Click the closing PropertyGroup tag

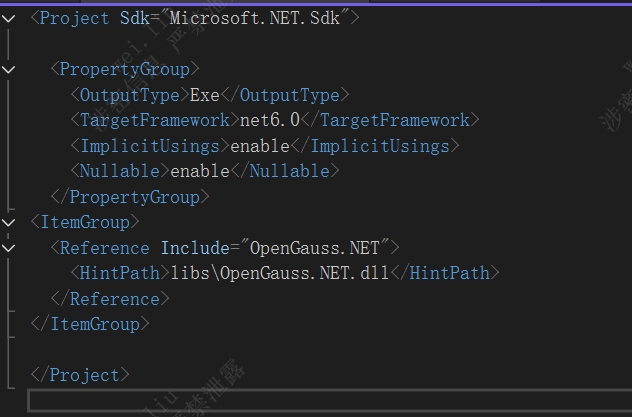pyautogui.click(x=130, y=197)
